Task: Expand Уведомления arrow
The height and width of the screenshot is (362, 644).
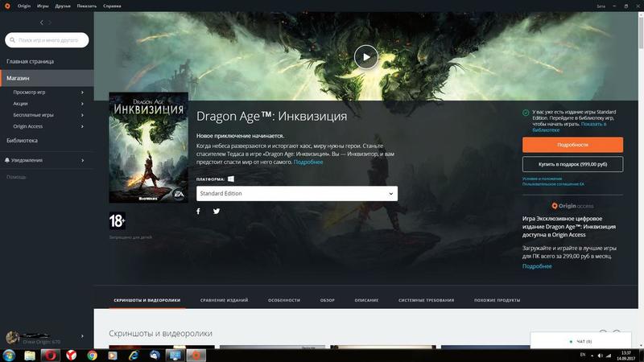Action: coord(82,160)
